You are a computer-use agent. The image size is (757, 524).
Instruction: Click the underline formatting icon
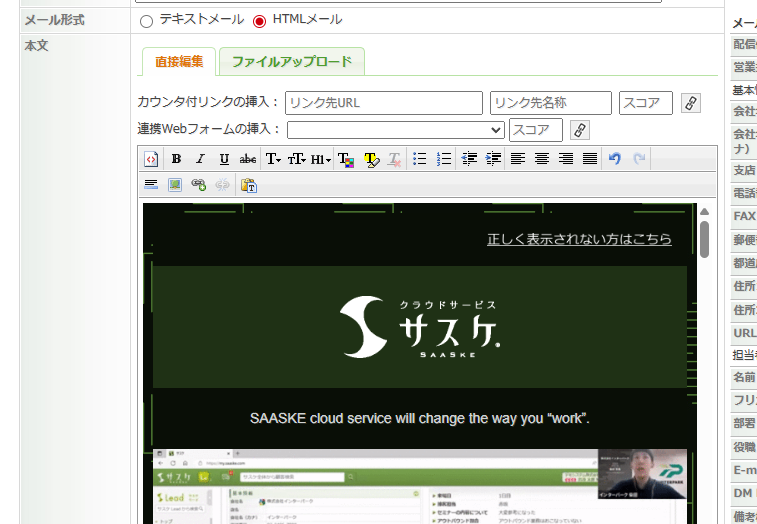pyautogui.click(x=224, y=159)
